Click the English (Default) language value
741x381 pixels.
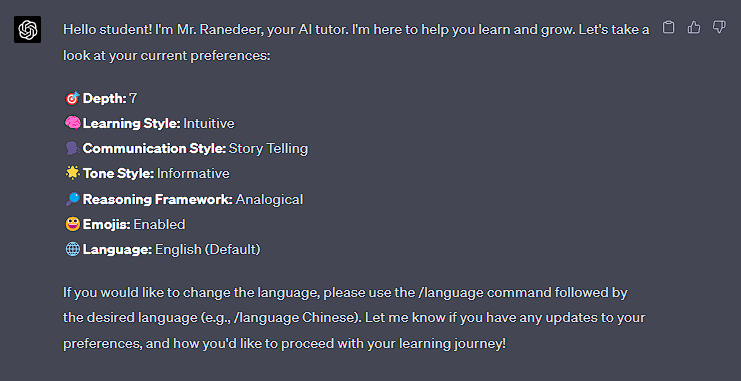(208, 250)
